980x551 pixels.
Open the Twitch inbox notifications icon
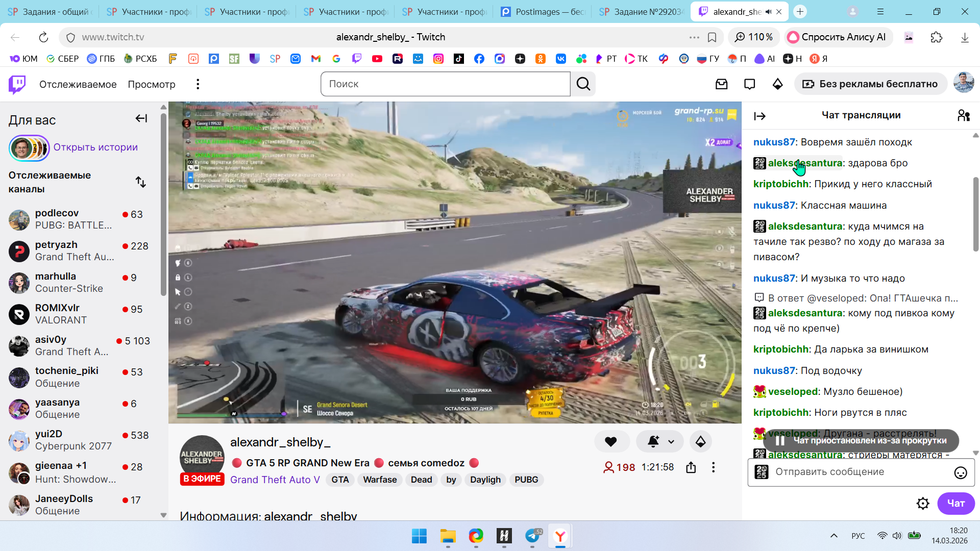tap(721, 84)
